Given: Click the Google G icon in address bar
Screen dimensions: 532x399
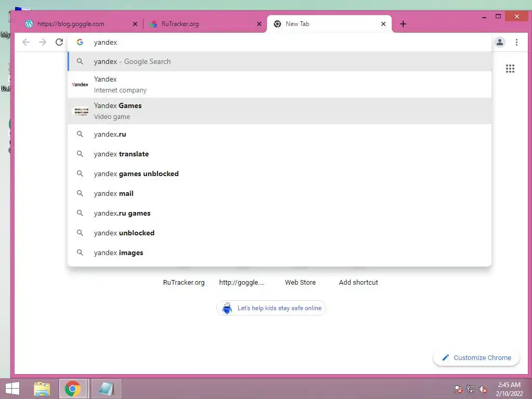Looking at the screenshot, I should pyautogui.click(x=80, y=42).
